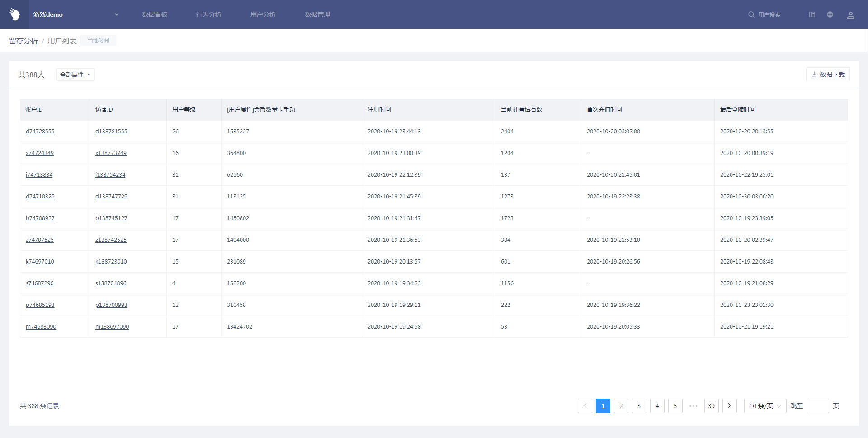
Task: Change the 10 条/页 page size selector
Action: pos(765,406)
